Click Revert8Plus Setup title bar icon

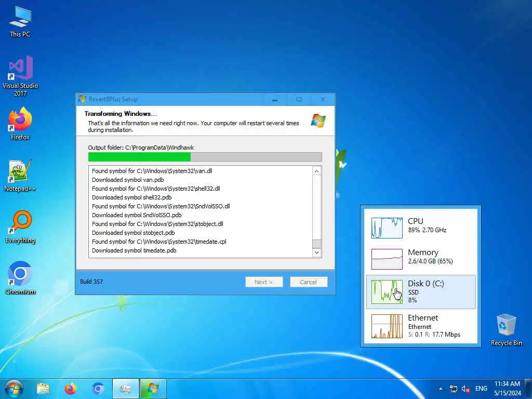tap(82, 99)
